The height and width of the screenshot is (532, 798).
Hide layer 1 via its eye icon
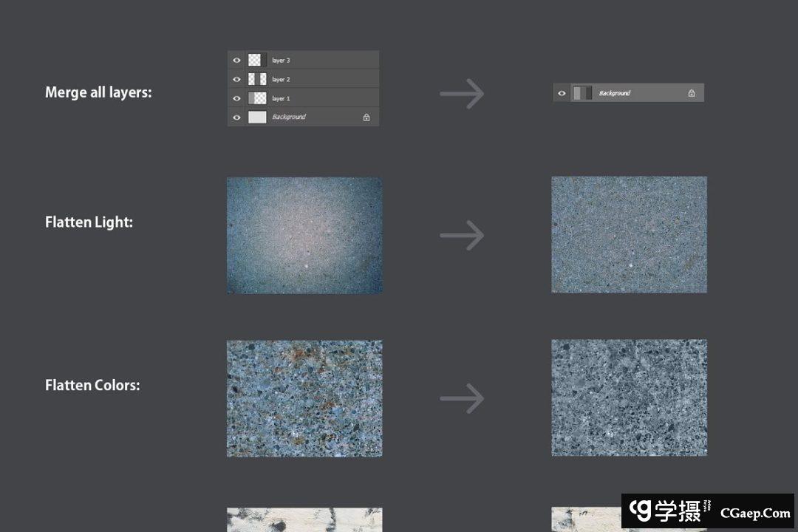(x=237, y=98)
